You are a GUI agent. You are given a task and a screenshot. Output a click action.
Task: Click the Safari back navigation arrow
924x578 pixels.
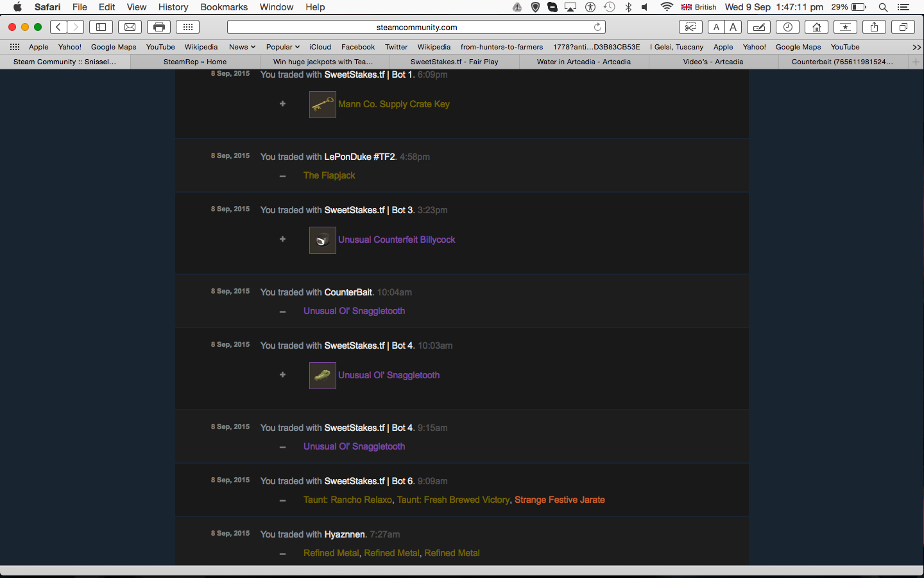click(58, 27)
